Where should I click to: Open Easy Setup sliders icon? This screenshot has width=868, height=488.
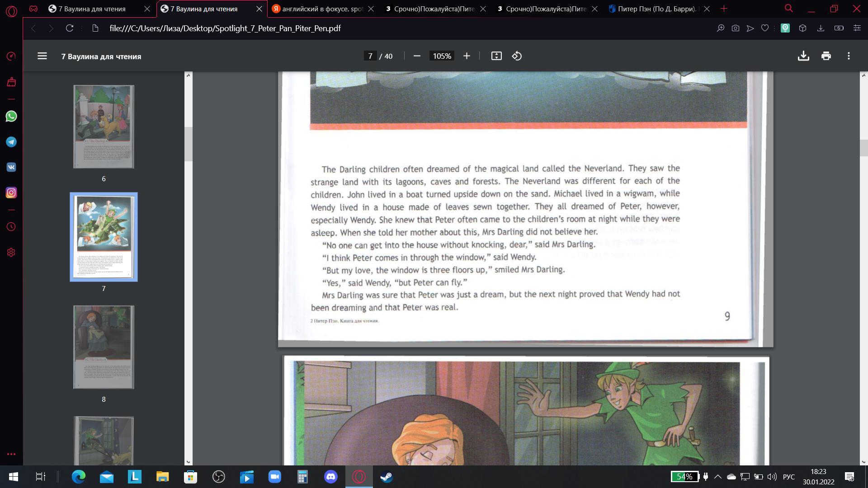click(x=857, y=28)
